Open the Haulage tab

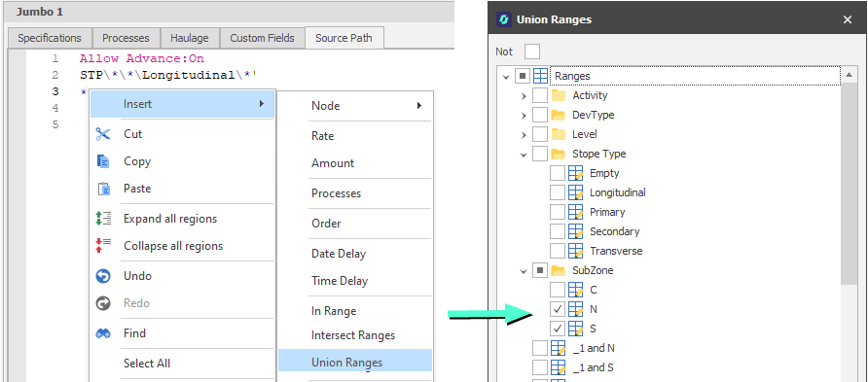click(x=190, y=38)
